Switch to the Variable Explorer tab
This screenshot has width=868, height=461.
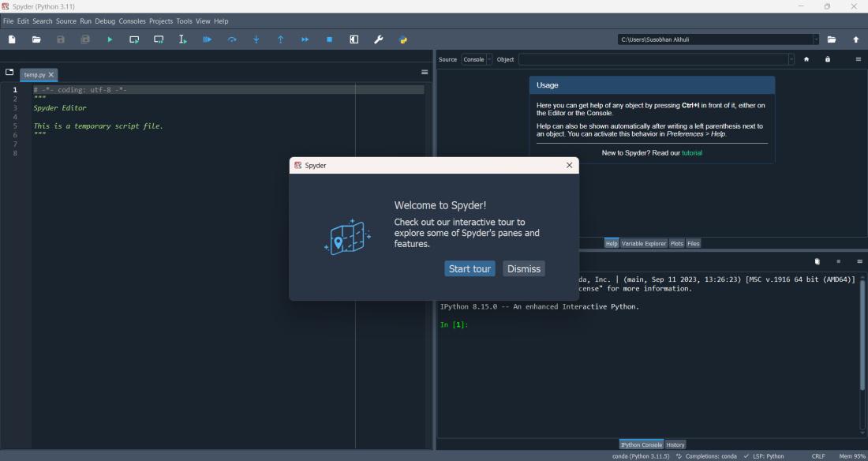click(644, 243)
